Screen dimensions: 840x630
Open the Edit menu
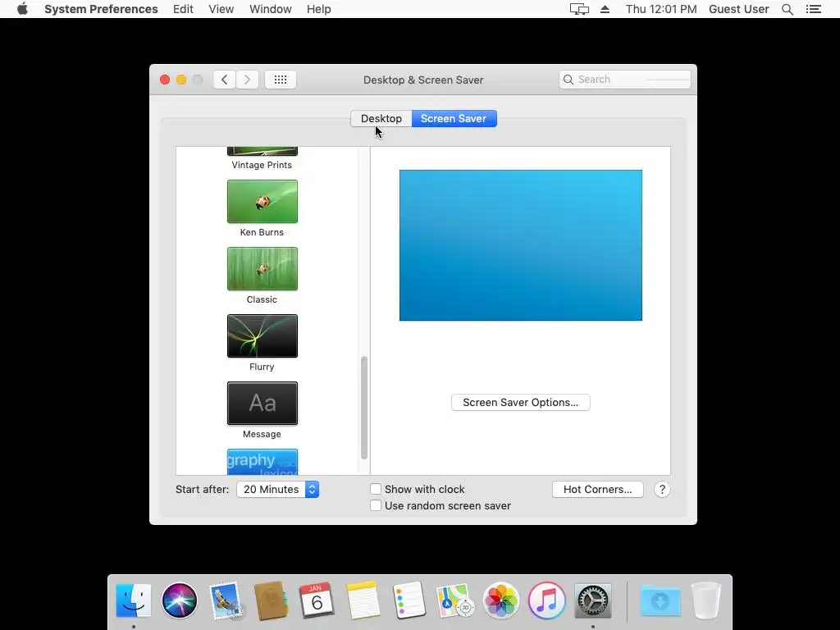pos(183,9)
